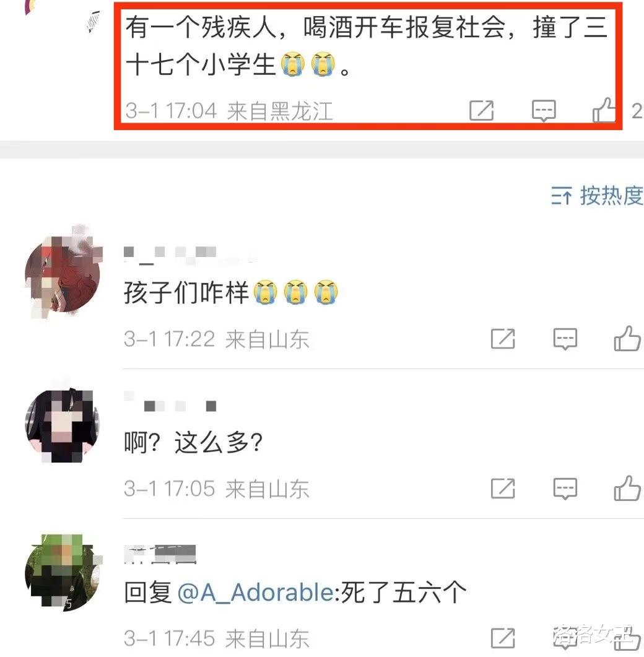View the dark-haired avatar's profile

63,424
